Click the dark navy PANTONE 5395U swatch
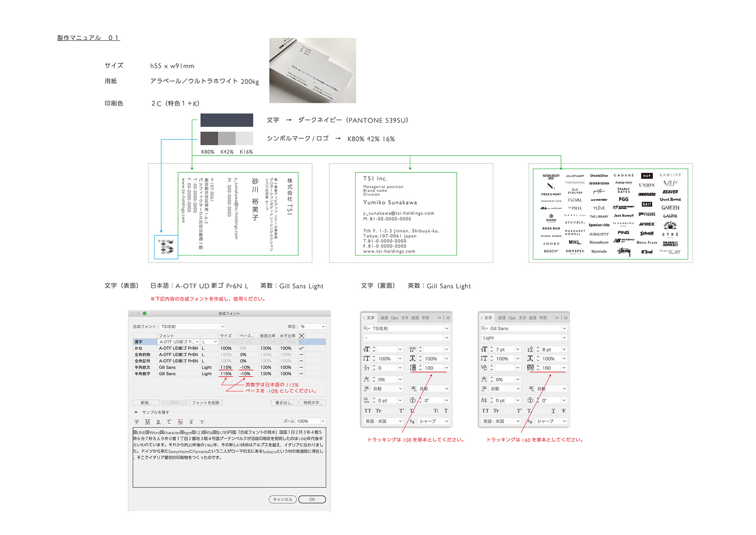This screenshot has height=535, width=756. click(x=226, y=120)
